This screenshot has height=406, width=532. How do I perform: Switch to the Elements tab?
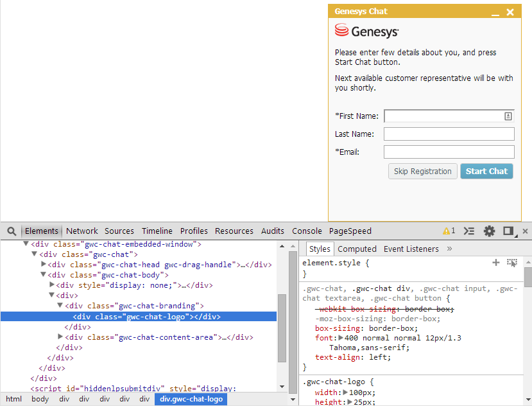[42, 231]
